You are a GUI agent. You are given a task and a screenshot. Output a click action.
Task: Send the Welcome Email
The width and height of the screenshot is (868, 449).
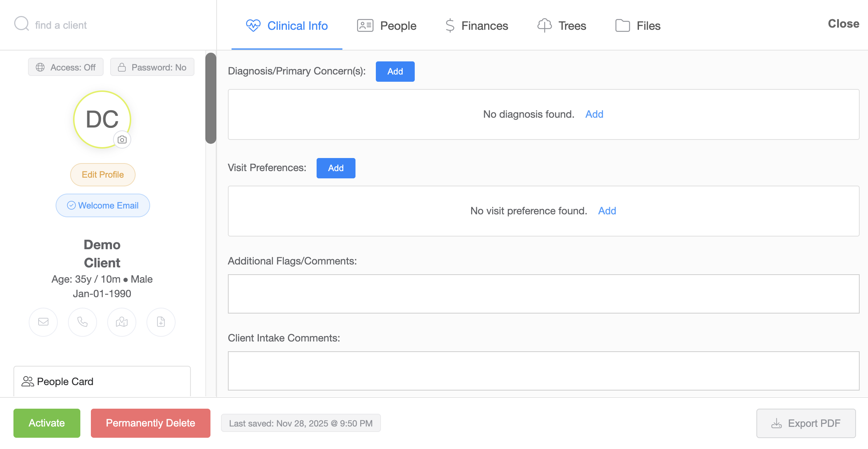(103, 206)
